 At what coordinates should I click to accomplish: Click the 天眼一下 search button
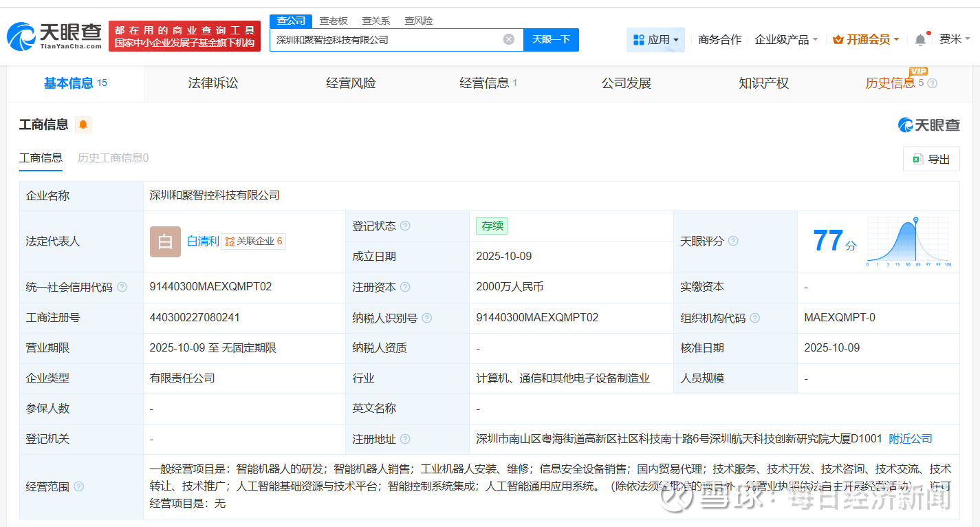pos(551,39)
